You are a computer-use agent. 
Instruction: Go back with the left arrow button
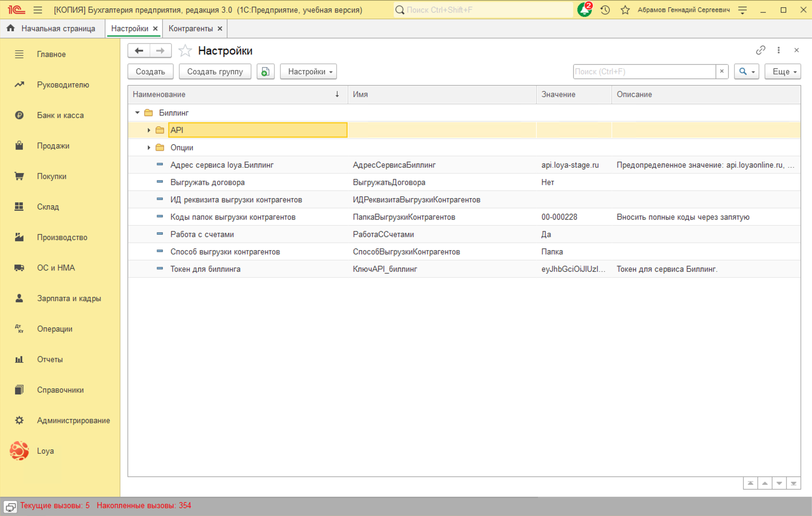[139, 51]
